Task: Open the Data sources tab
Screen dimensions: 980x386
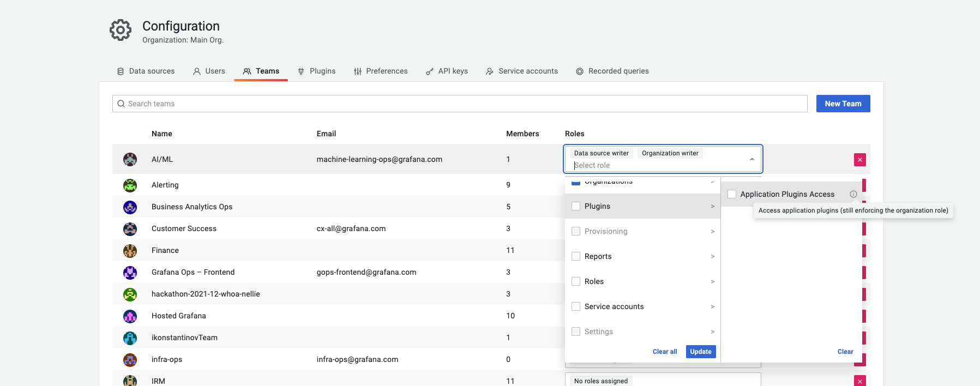Action: coord(146,71)
